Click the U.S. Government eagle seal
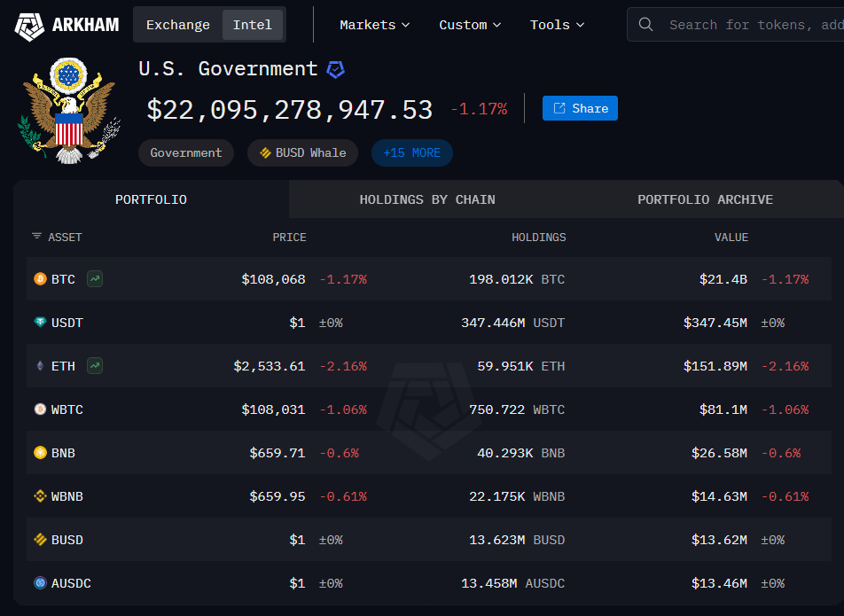 click(x=69, y=111)
